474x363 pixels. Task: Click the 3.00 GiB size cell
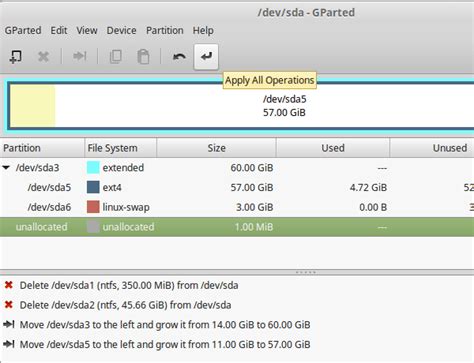(254, 207)
